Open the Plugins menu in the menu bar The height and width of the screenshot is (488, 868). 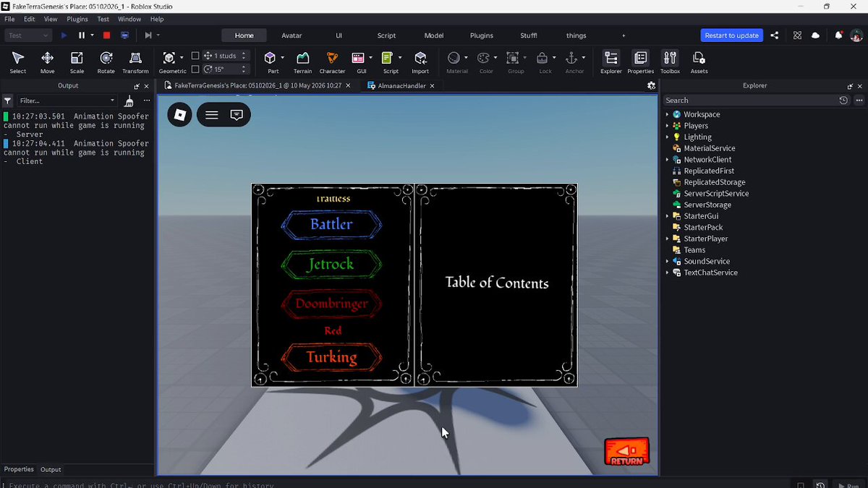(77, 19)
